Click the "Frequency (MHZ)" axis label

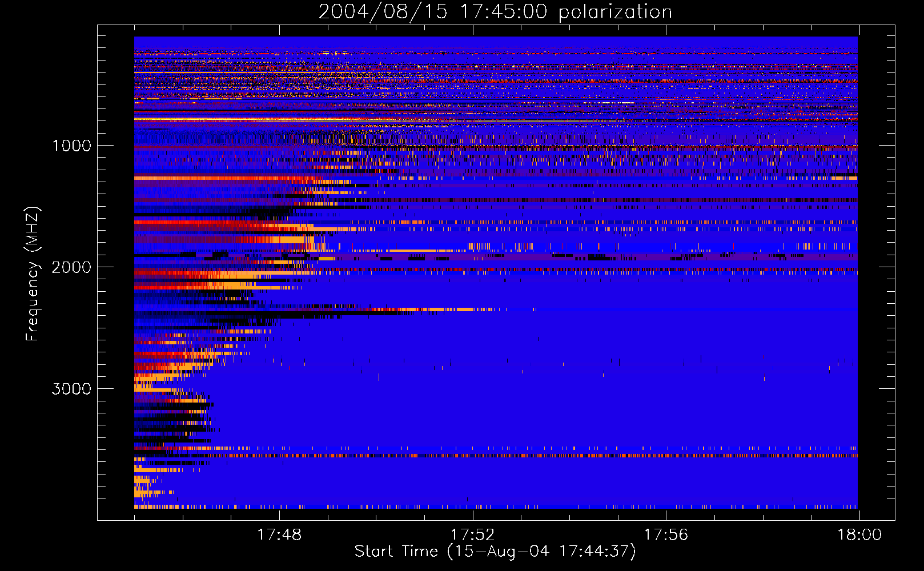pos(33,274)
